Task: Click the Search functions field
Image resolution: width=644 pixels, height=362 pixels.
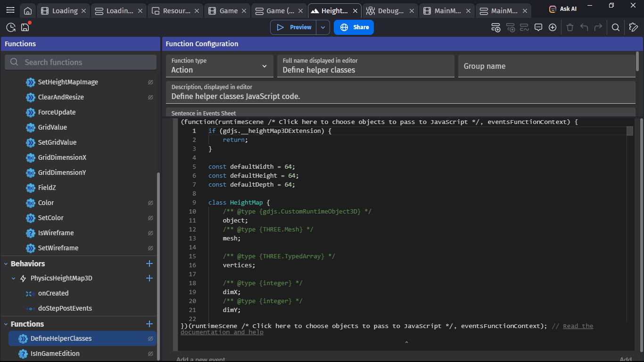Action: click(x=81, y=62)
